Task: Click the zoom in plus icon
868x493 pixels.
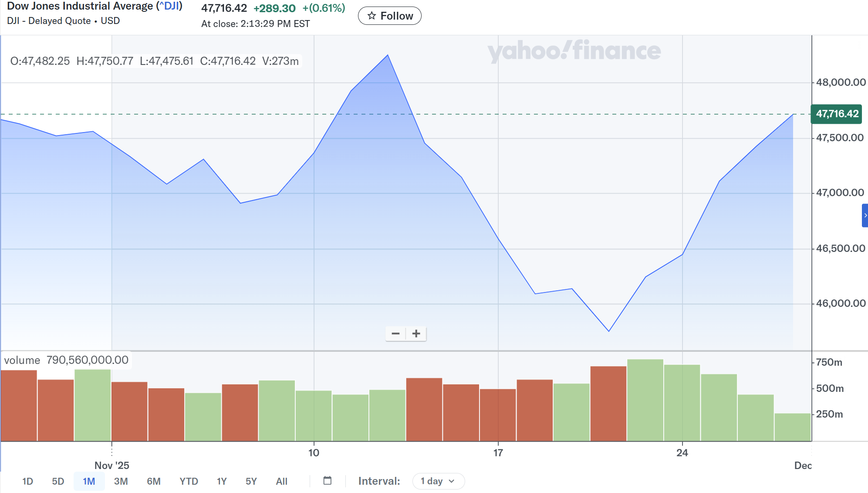Action: 416,334
